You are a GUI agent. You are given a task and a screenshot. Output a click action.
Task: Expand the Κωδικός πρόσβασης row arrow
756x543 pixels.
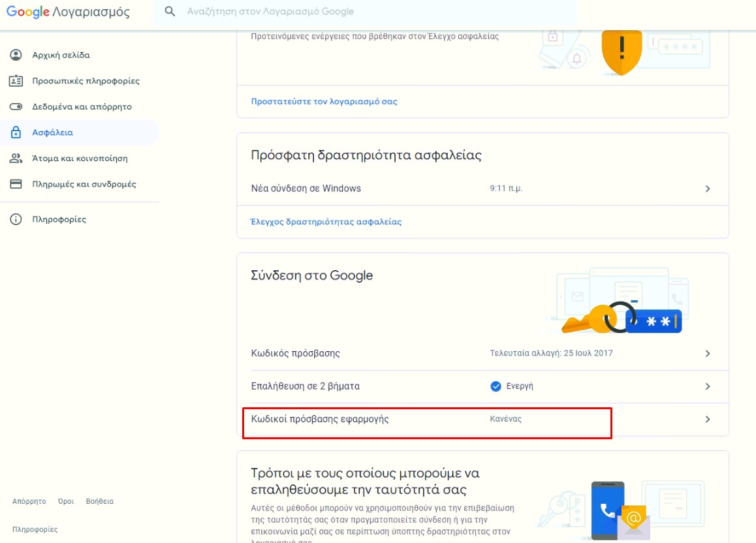[x=707, y=354]
